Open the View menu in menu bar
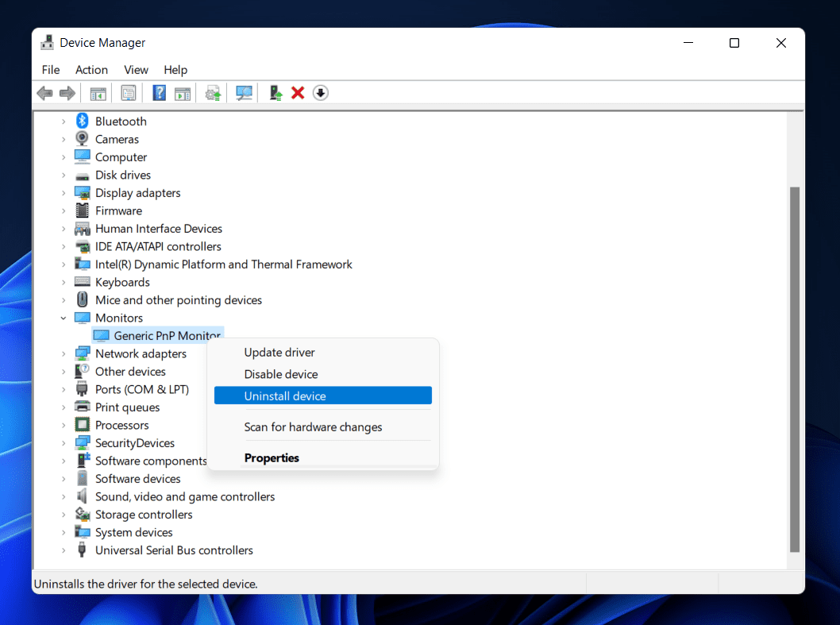The width and height of the screenshot is (840, 625). point(136,70)
